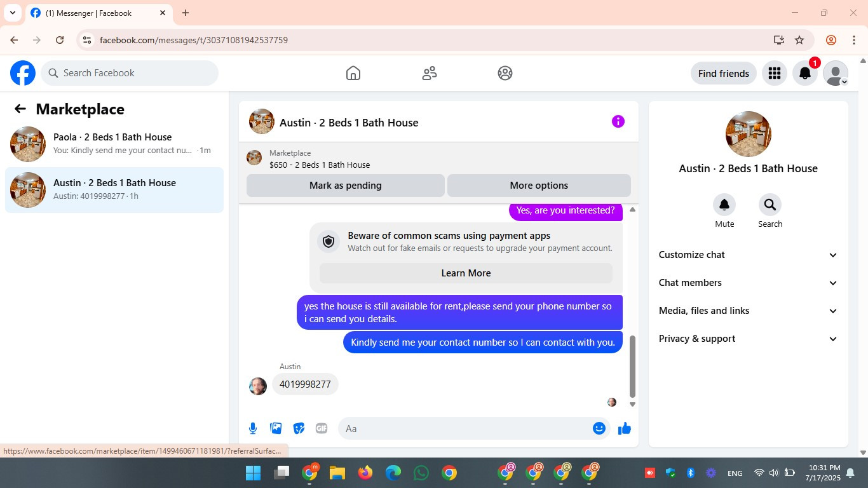Screen dimensions: 868x488
Task: Click the chat header listing thumbnail
Action: (x=262, y=121)
